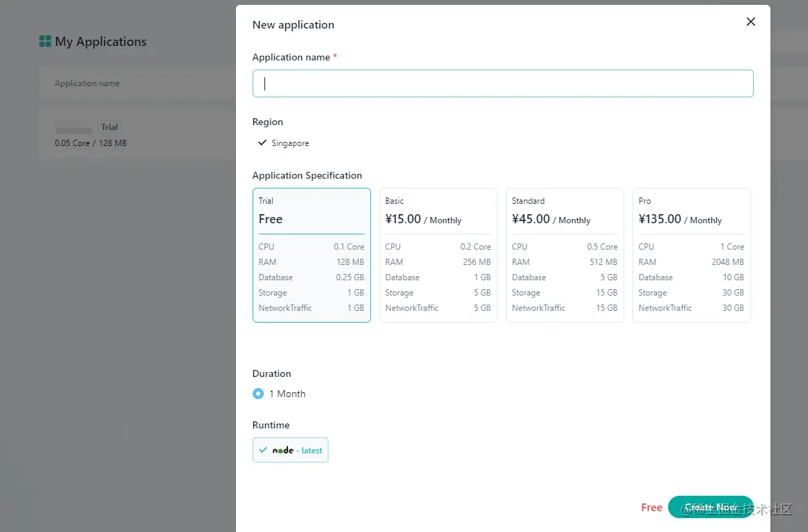Click the Region label

pyautogui.click(x=267, y=122)
